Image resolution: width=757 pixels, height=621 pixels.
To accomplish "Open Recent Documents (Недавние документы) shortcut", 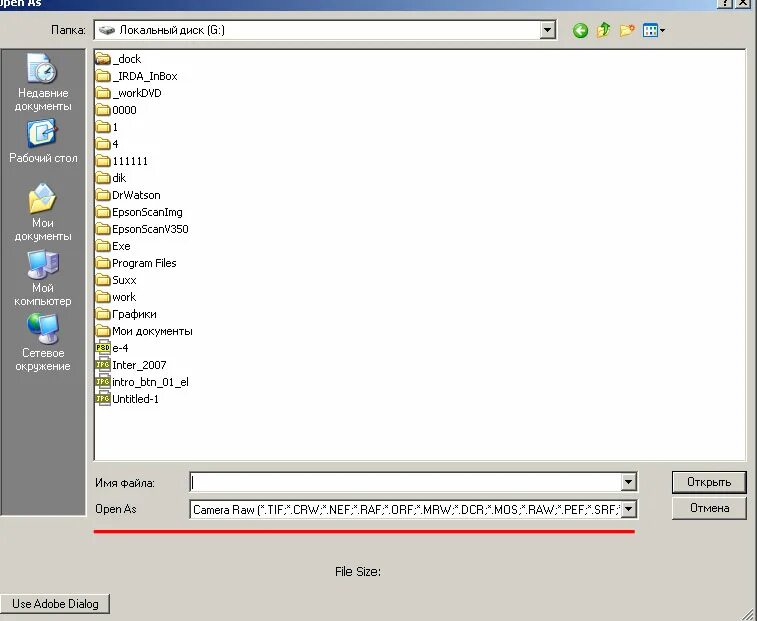I will [x=43, y=82].
